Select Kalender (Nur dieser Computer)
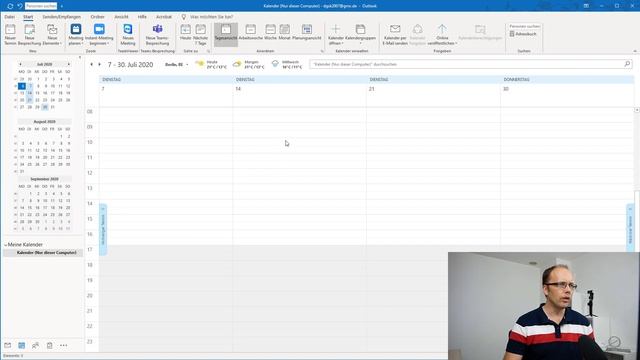 click(46, 253)
